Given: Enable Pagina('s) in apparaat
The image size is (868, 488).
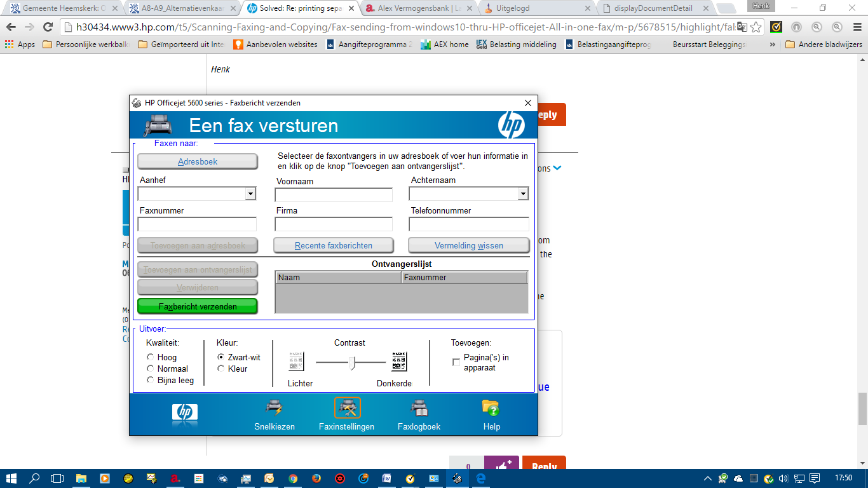Looking at the screenshot, I should 455,361.
